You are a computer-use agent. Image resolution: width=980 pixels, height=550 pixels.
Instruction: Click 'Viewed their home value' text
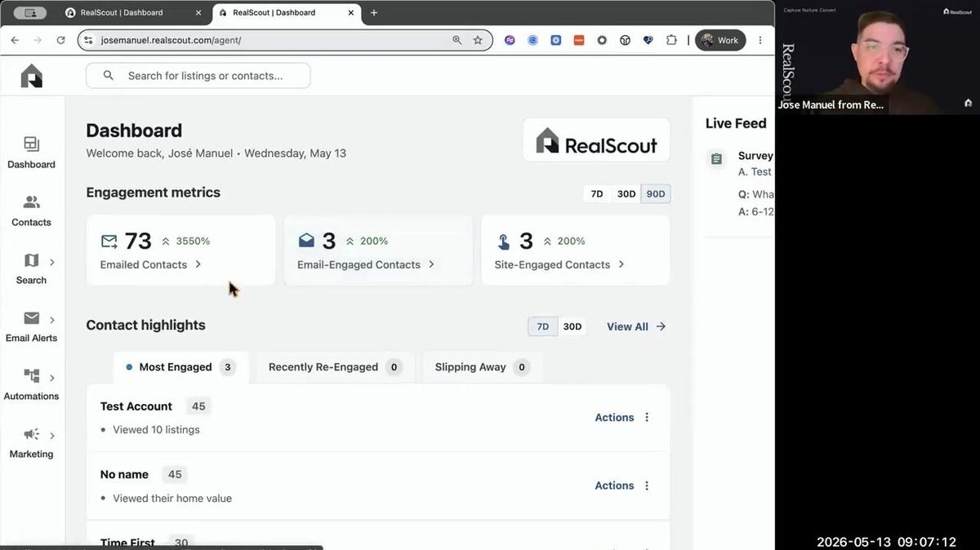pos(172,498)
